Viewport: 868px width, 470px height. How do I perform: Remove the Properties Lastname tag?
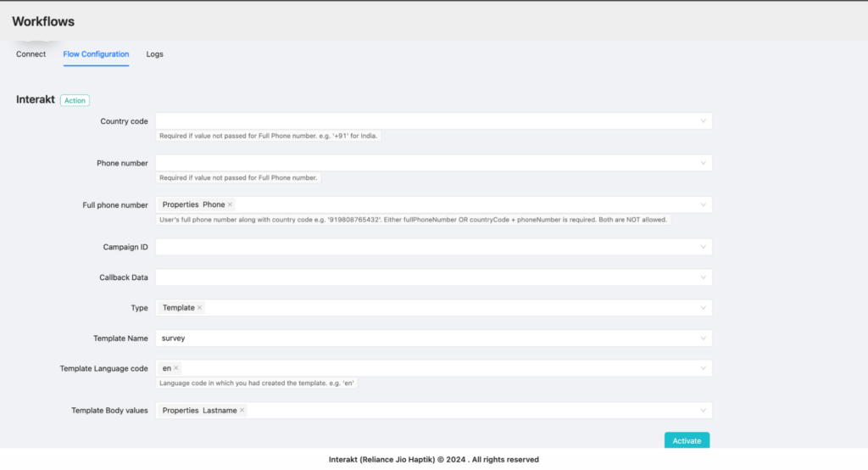point(242,410)
